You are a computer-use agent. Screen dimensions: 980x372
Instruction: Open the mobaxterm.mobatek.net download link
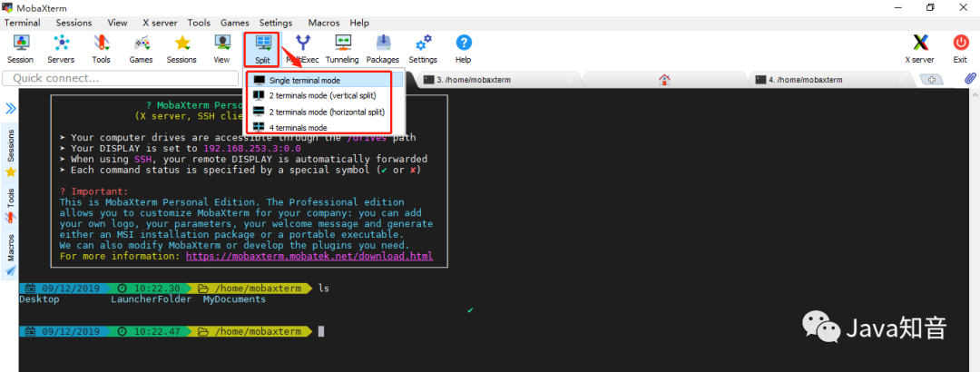point(309,257)
